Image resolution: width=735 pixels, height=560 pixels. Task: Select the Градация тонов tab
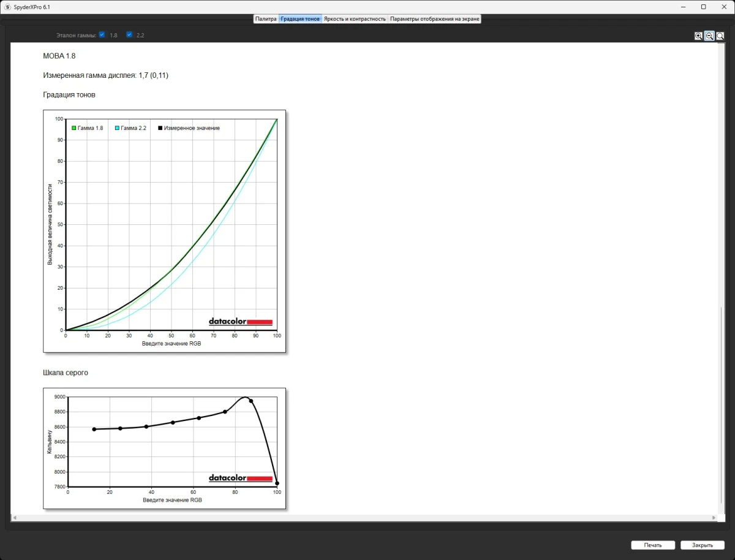300,19
